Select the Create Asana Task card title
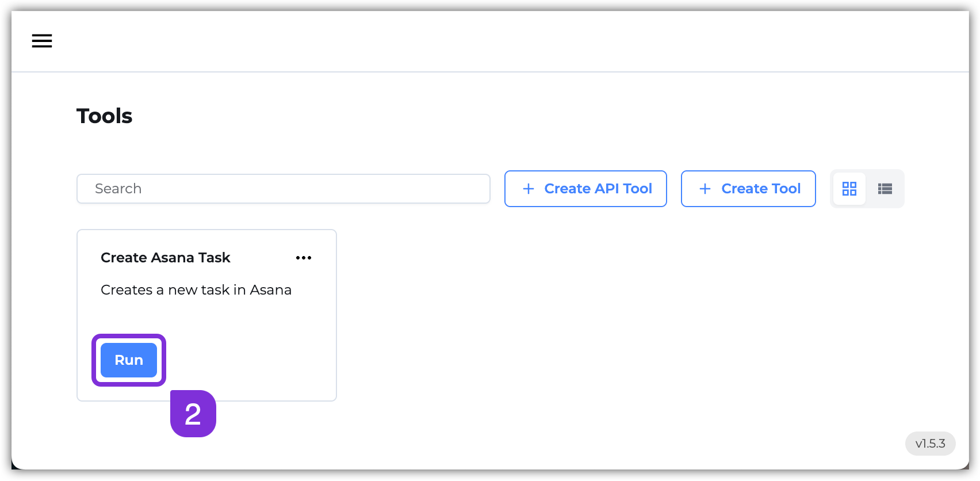This screenshot has height=481, width=980. pyautogui.click(x=166, y=258)
